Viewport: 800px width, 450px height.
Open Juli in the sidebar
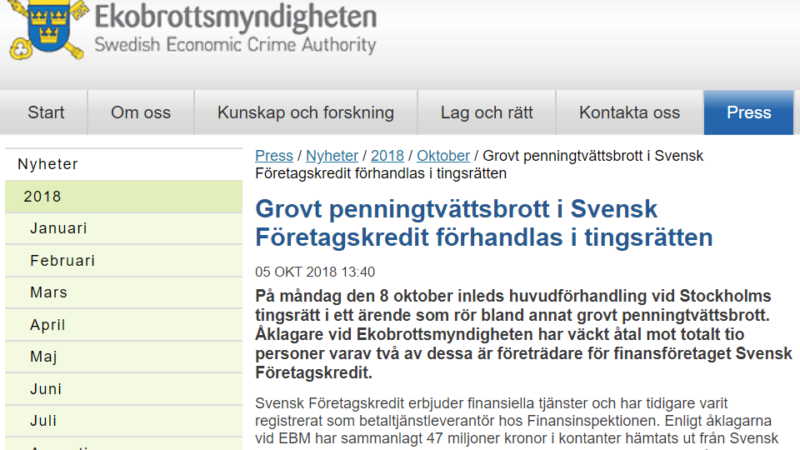123,421
